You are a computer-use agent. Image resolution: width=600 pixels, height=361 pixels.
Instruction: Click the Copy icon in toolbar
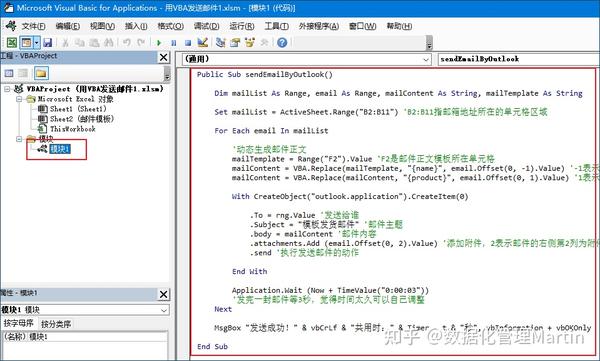[80, 42]
